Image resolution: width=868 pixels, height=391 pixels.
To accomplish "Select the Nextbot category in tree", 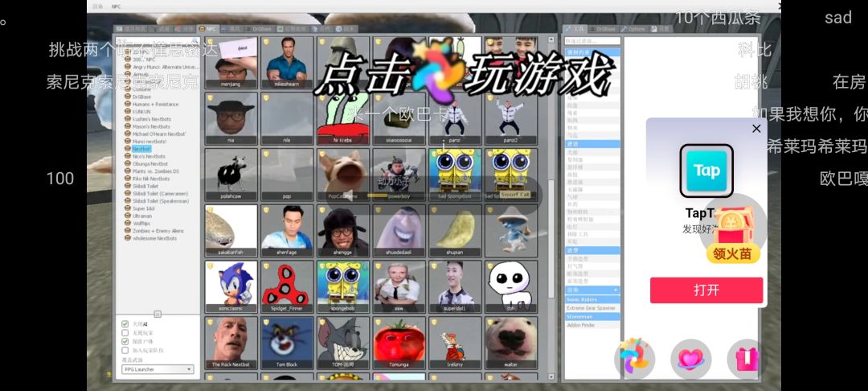I will (x=141, y=149).
